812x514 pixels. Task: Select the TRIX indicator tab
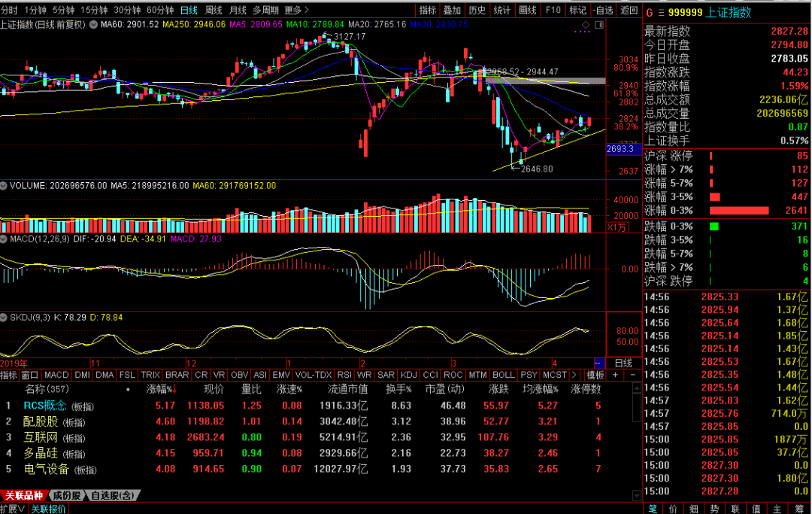pyautogui.click(x=150, y=375)
